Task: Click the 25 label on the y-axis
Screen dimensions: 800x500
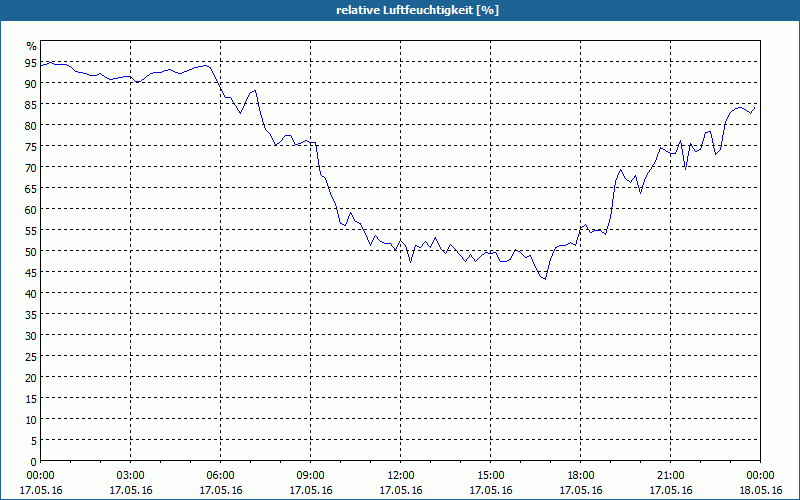Action: click(x=31, y=357)
